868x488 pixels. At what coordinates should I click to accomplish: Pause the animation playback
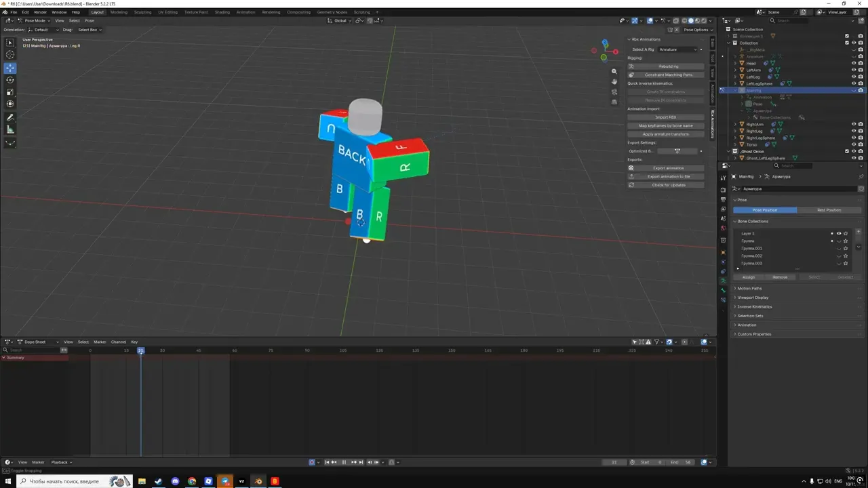[344, 462]
